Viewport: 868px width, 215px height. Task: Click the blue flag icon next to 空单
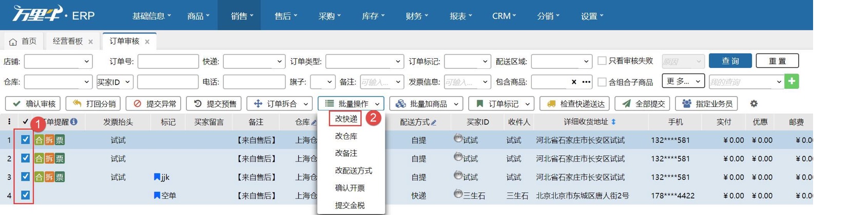pos(157,195)
